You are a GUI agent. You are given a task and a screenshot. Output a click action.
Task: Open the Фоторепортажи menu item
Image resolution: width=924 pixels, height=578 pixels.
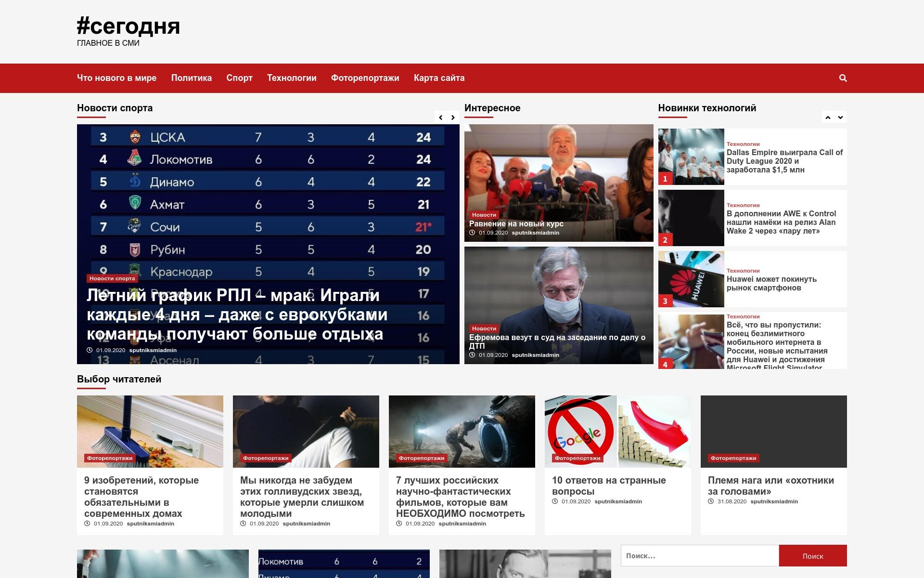[x=365, y=78]
